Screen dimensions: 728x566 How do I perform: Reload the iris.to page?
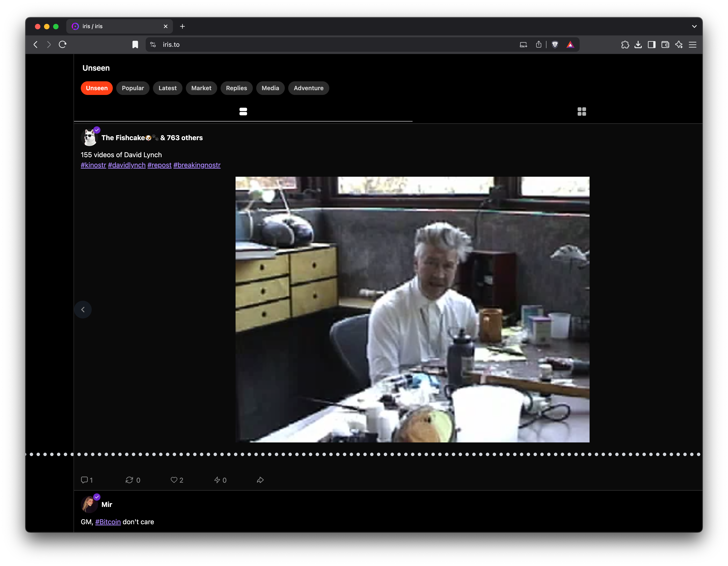click(x=63, y=44)
